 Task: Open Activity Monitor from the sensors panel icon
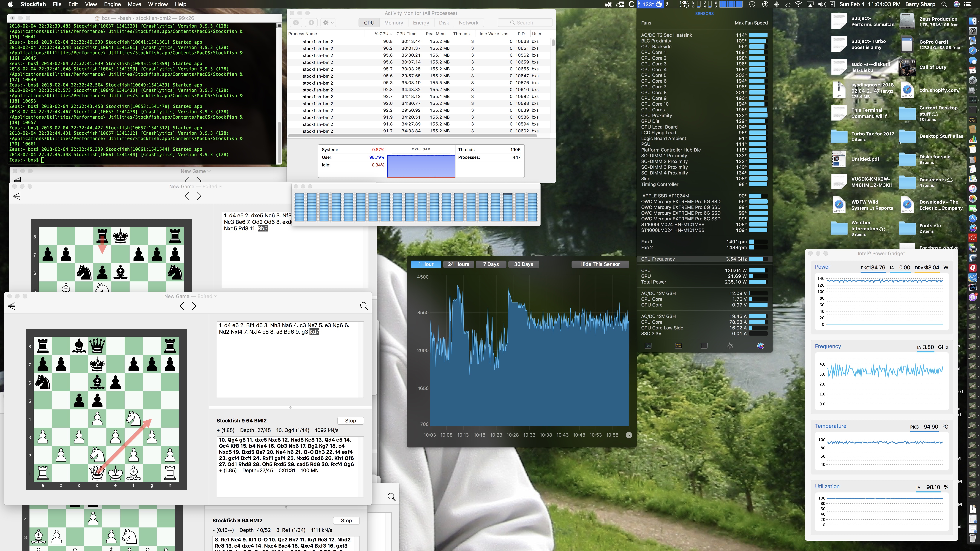click(648, 346)
